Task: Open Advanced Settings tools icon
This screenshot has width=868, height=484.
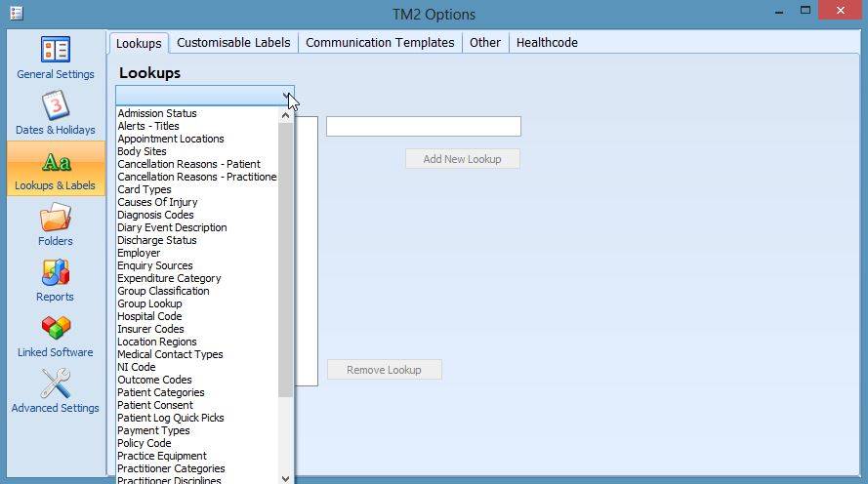Action: coord(56,383)
